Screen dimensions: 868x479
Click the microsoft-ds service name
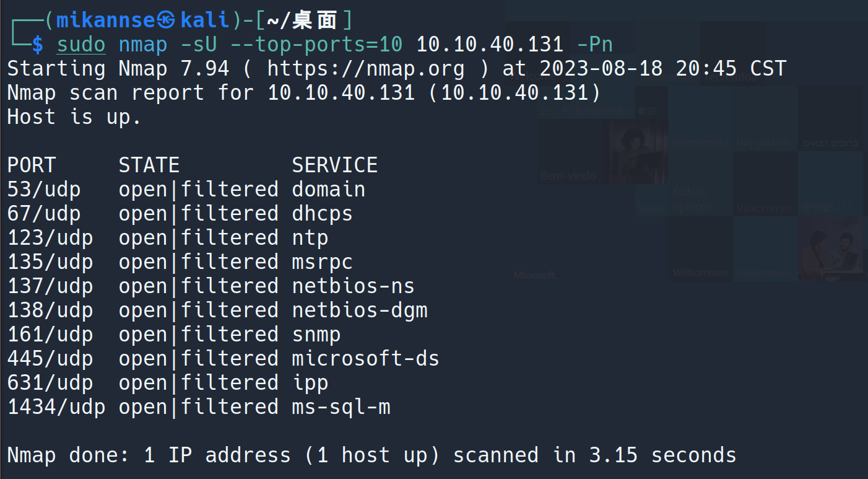[x=365, y=358]
